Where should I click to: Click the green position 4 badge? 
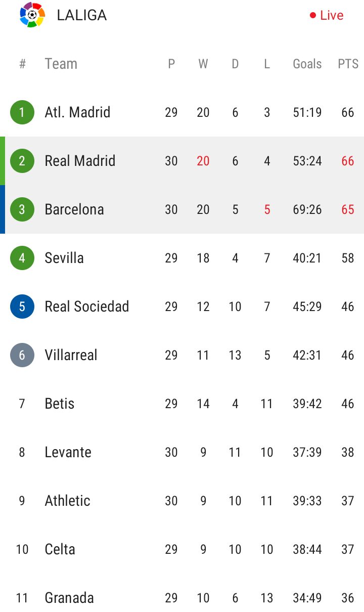pos(22,258)
